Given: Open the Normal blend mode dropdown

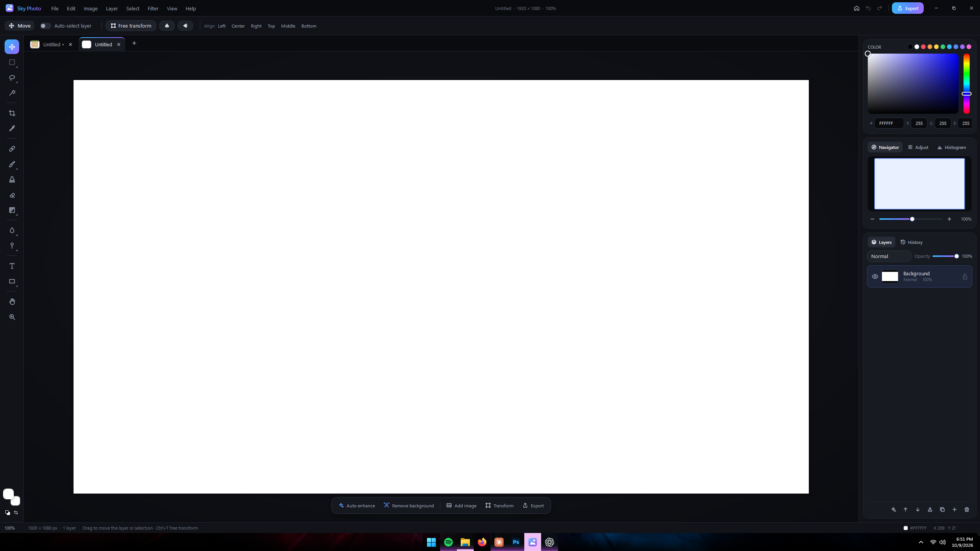Looking at the screenshot, I should click(x=889, y=256).
